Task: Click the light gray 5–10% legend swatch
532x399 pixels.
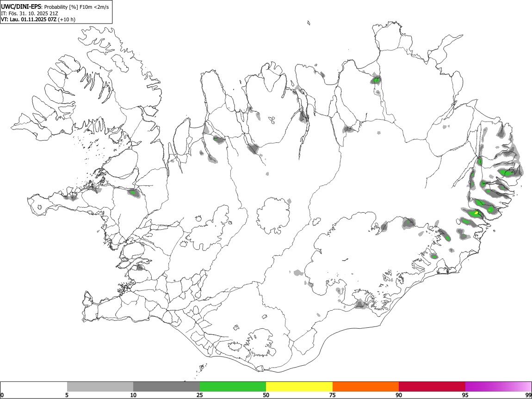Action: pos(100,387)
